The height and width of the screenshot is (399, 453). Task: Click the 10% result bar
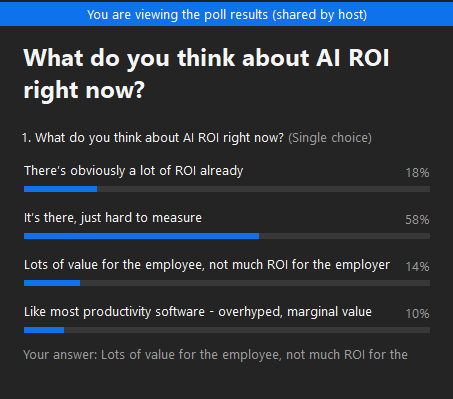[x=227, y=330]
